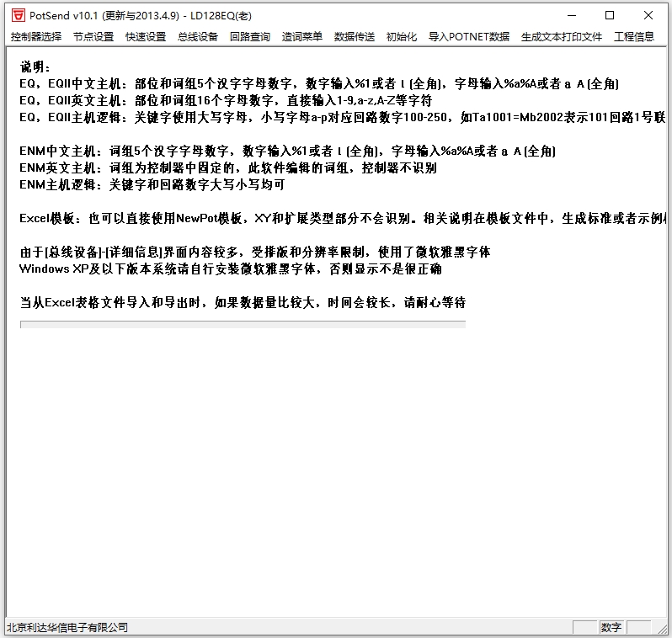Open the 造词菜单 menu
Image resolution: width=672 pixels, height=638 pixels.
pos(302,37)
